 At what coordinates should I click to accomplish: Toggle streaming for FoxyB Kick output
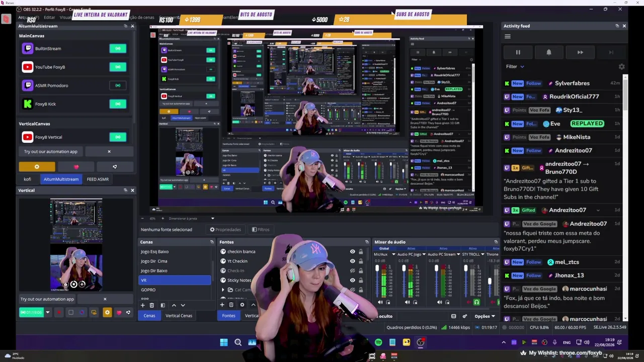[118, 104]
